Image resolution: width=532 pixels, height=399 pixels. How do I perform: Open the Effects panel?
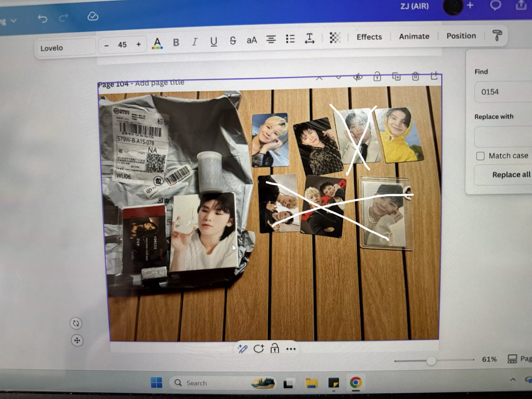369,37
